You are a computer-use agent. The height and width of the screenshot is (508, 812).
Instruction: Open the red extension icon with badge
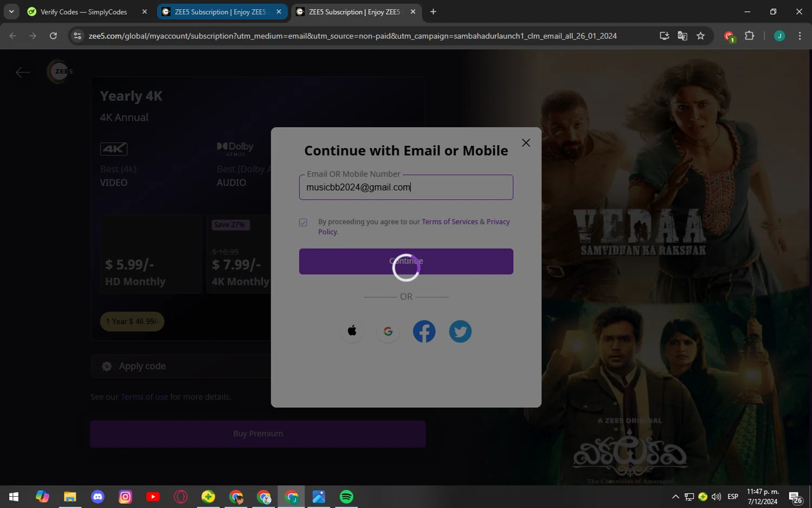pos(729,36)
